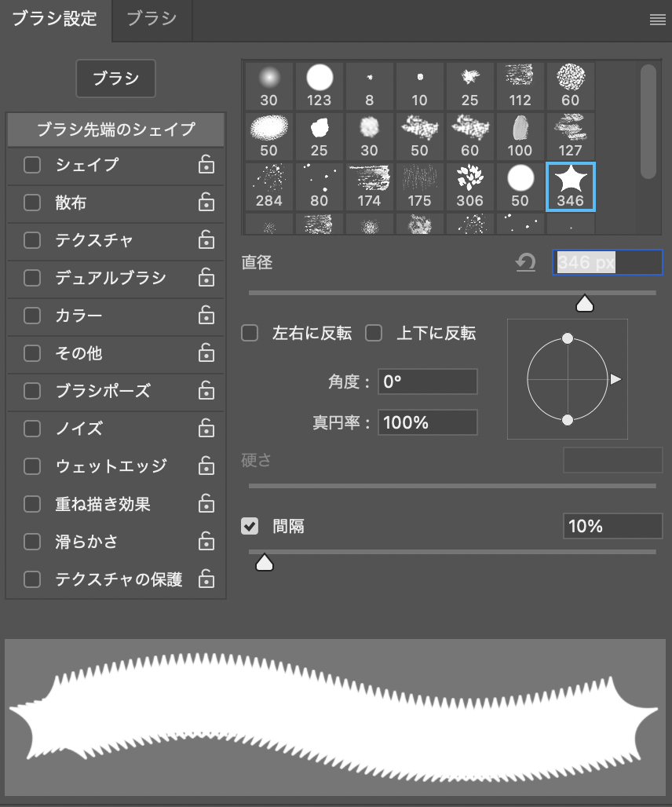
Task: Select the ブラシ設定 tab
Action: click(x=55, y=19)
